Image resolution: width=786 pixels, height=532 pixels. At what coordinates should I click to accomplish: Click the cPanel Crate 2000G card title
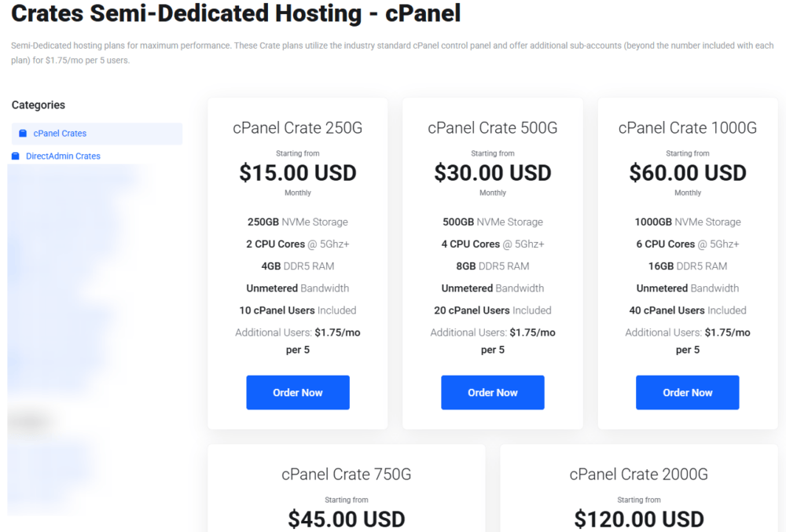[638, 474]
